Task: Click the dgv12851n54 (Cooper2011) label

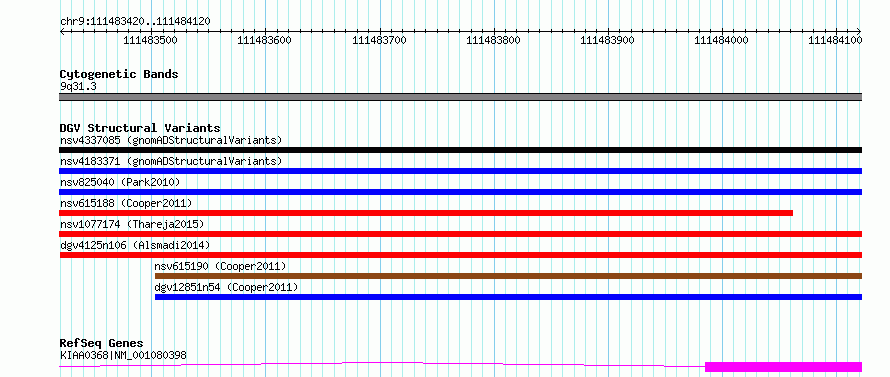Action: (x=226, y=287)
